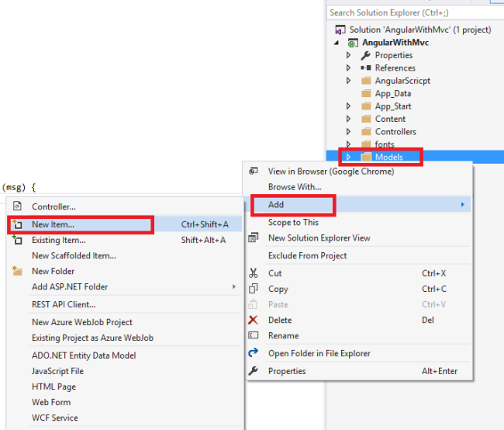Click the Search Solution Explorer field
The width and height of the screenshot is (504, 430).
pos(416,12)
